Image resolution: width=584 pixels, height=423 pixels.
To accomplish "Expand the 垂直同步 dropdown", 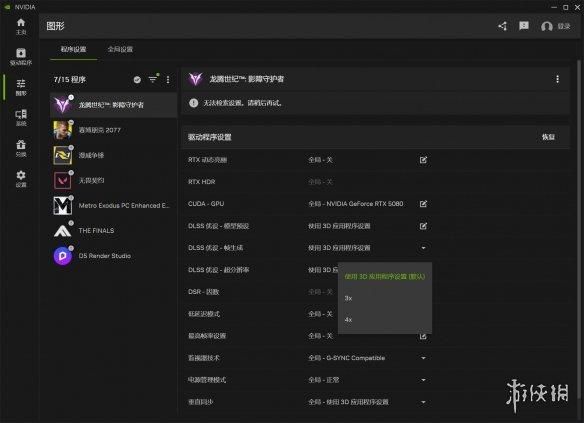I will click(423, 402).
